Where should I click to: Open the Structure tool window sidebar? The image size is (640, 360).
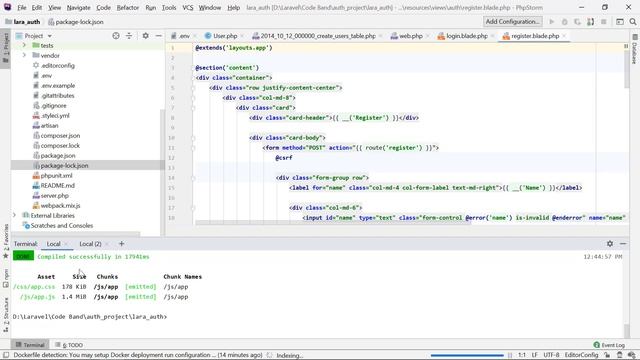pyautogui.click(x=6, y=314)
